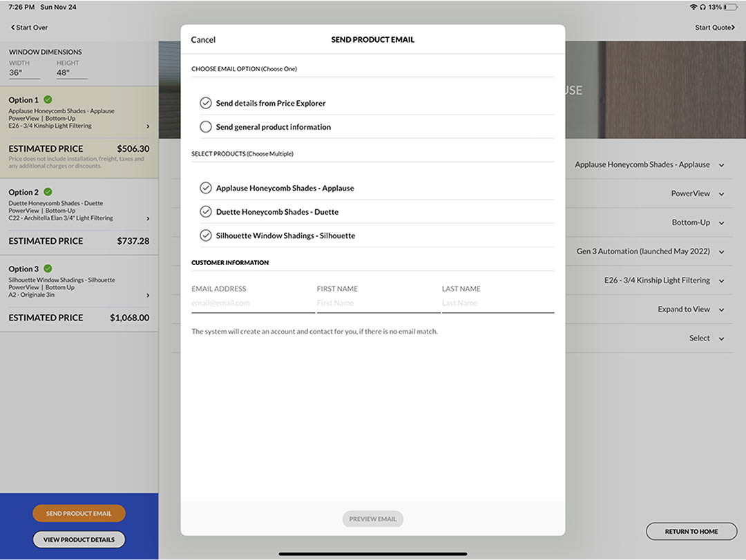Screen dimensions: 746x560
Task: Focus the Email Address input field
Action: coord(253,303)
